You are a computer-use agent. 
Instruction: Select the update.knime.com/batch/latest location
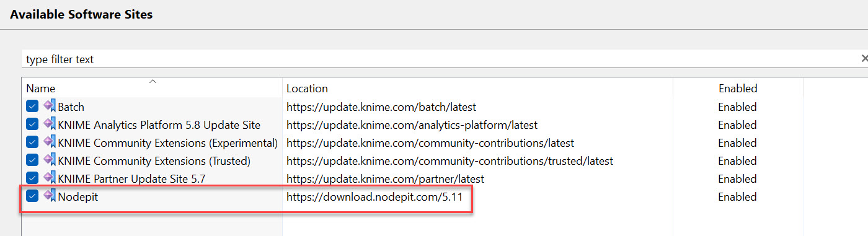(x=381, y=107)
